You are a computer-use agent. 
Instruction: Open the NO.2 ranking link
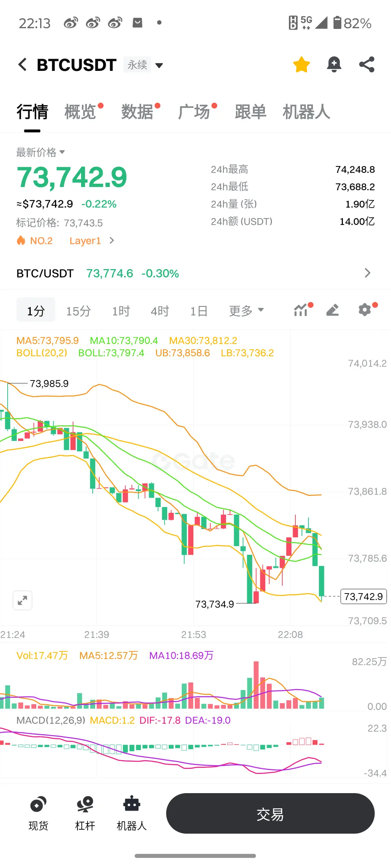pyautogui.click(x=41, y=241)
